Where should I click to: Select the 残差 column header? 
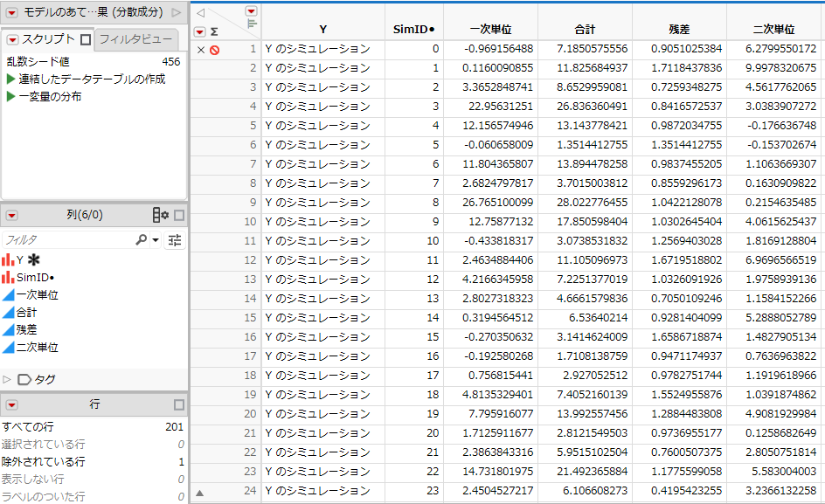pos(679,30)
